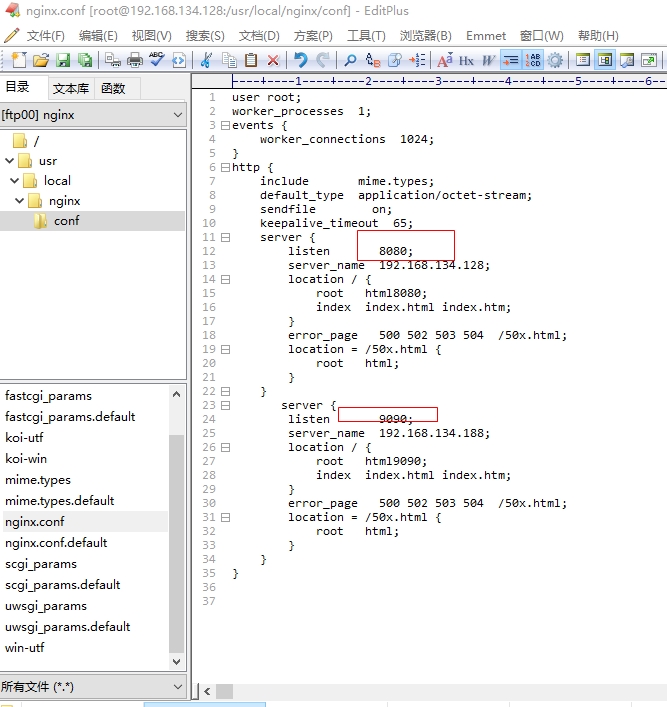The height and width of the screenshot is (707, 667).
Task: Switch to the 目录 tab
Action: 18,87
